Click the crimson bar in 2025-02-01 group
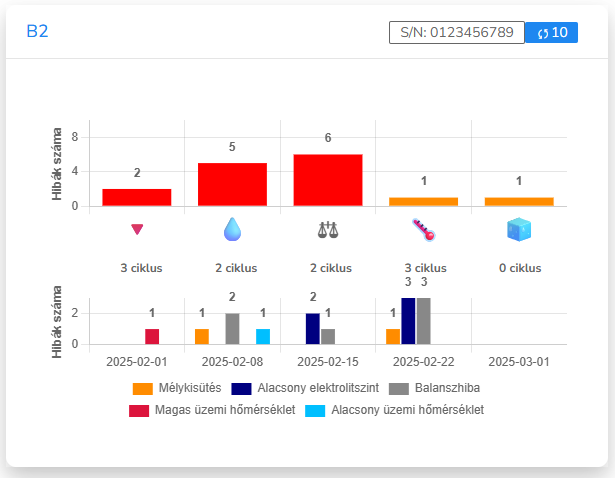Image resolution: width=615 pixels, height=478 pixels. [152, 337]
